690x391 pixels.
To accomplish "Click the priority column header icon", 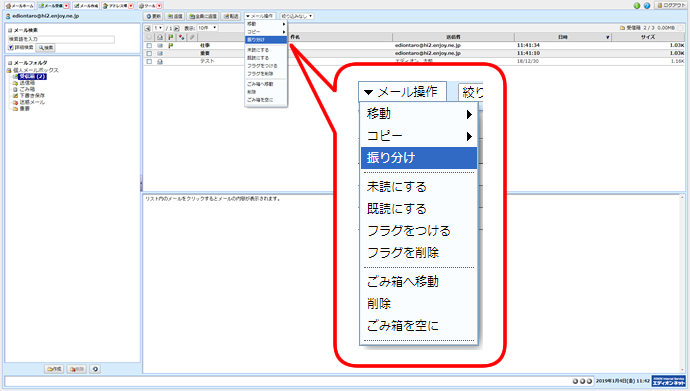I will click(181, 37).
